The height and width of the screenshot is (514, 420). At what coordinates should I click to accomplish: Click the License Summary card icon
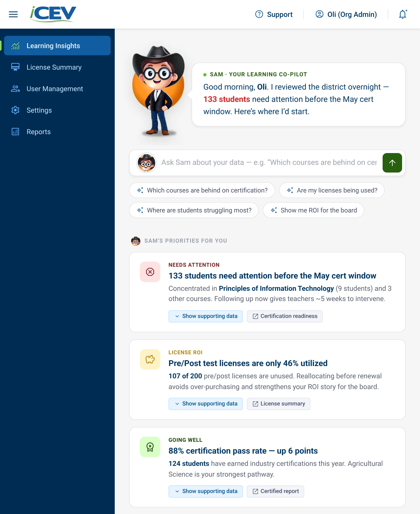tap(15, 67)
